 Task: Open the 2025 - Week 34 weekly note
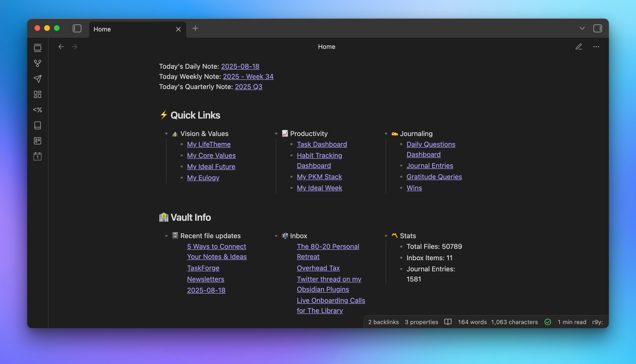[x=248, y=77]
